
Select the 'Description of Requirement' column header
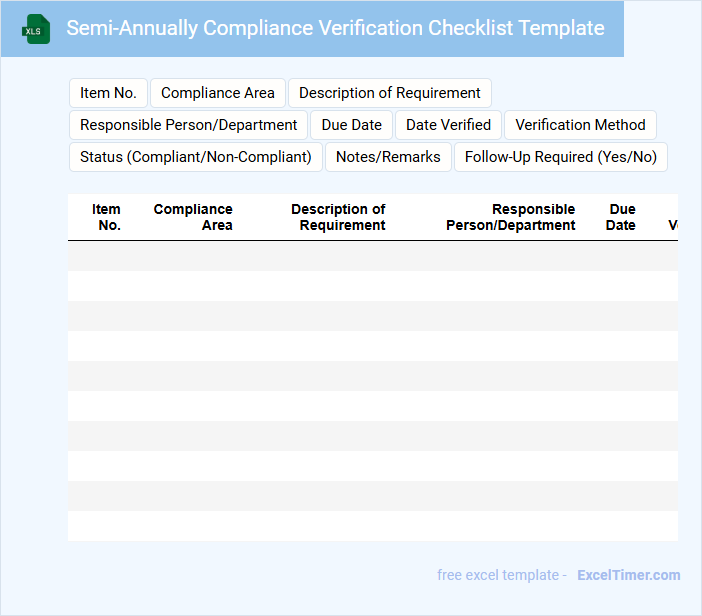tap(338, 217)
